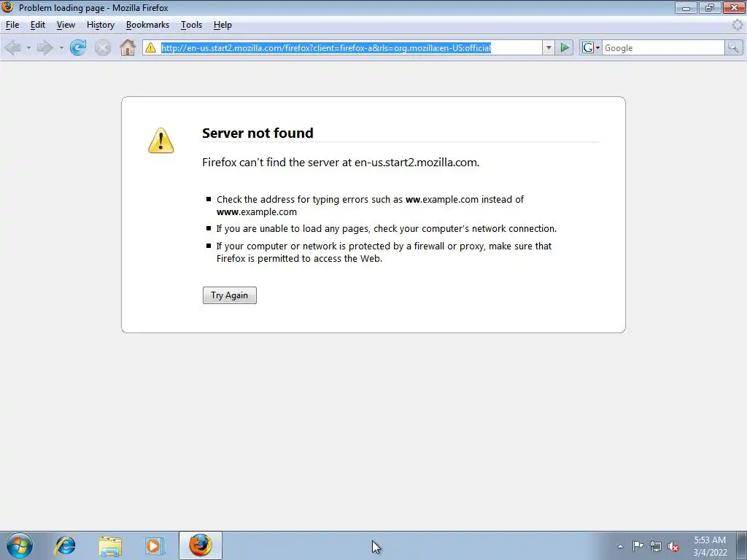Click the 'firewall or proxy' bullet text

tap(384, 252)
